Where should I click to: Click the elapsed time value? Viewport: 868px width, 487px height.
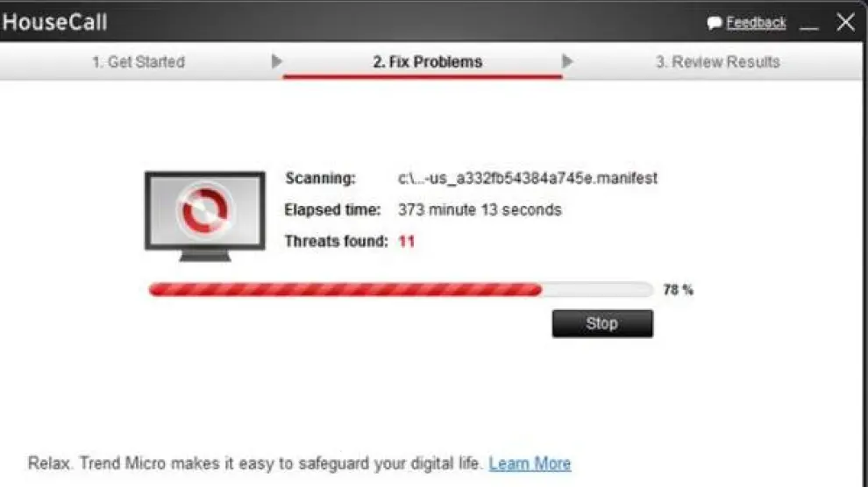480,210
